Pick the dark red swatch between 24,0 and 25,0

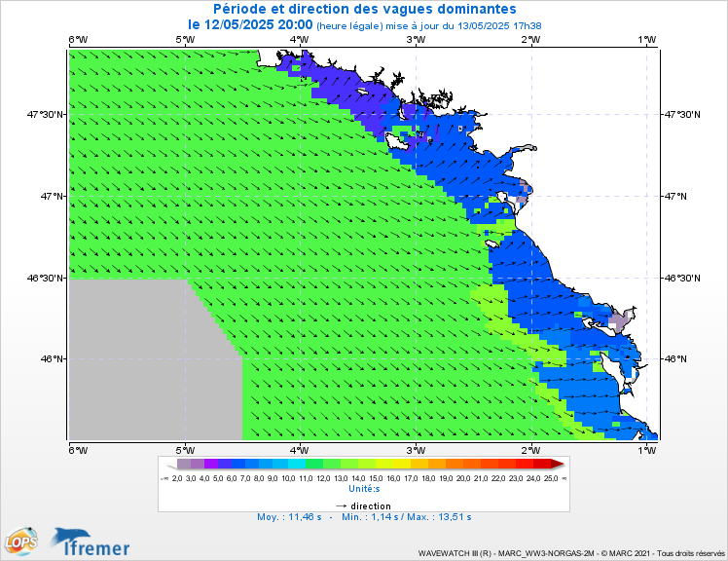pos(542,464)
